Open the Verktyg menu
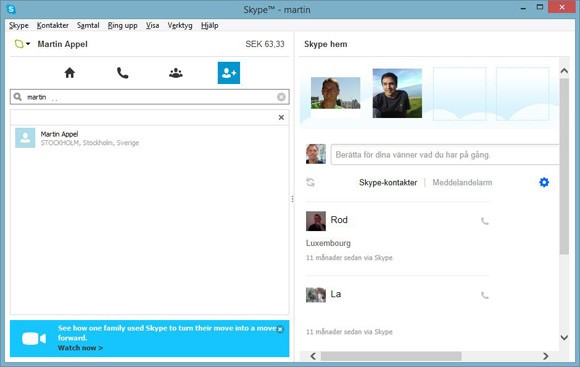 click(x=180, y=26)
